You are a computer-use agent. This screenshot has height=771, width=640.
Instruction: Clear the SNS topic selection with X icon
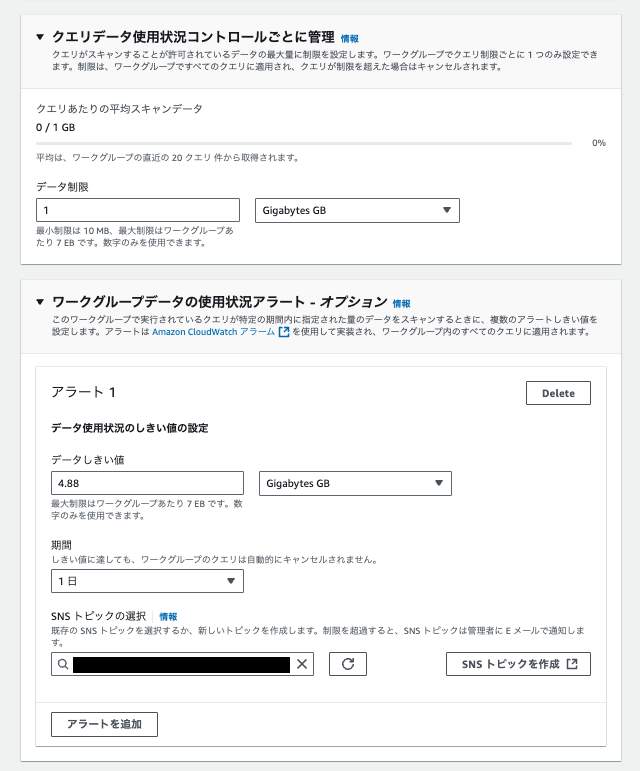[302, 664]
